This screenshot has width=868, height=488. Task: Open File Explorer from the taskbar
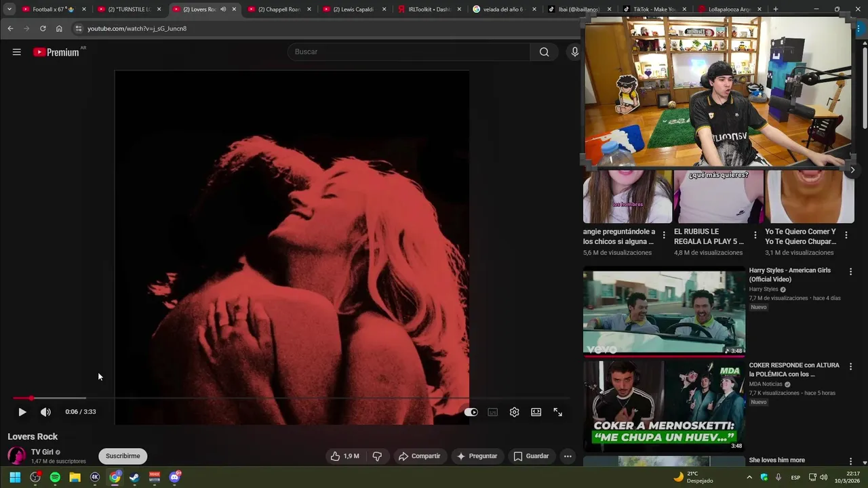coord(75,477)
